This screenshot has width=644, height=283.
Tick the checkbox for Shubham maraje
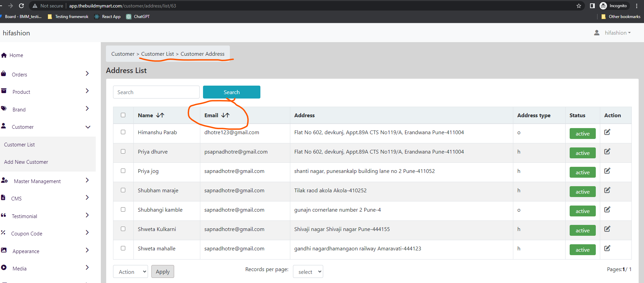(x=123, y=190)
